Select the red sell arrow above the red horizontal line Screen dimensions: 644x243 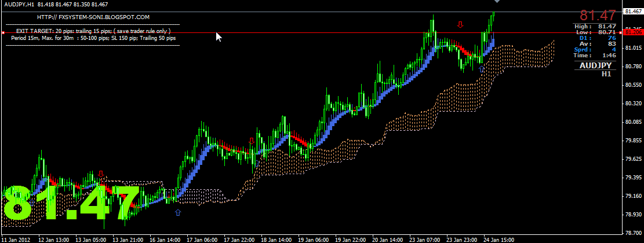pyautogui.click(x=460, y=25)
